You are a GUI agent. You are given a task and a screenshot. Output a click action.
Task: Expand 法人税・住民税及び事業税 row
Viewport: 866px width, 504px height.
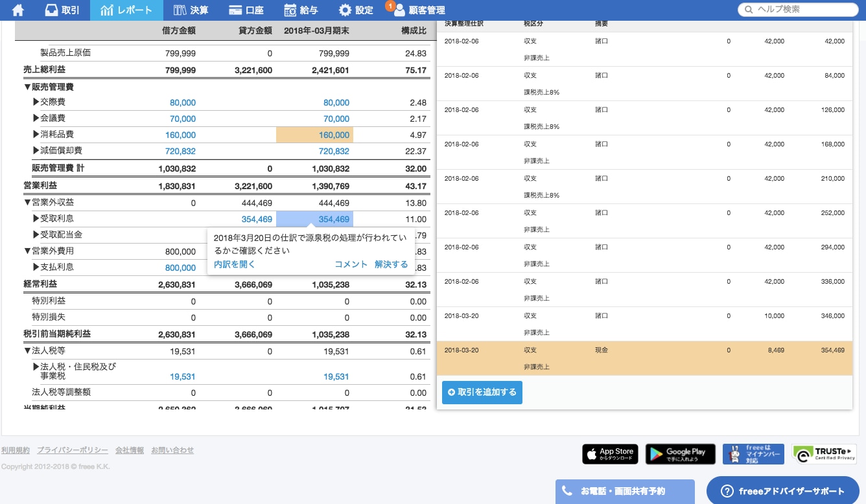(x=36, y=367)
